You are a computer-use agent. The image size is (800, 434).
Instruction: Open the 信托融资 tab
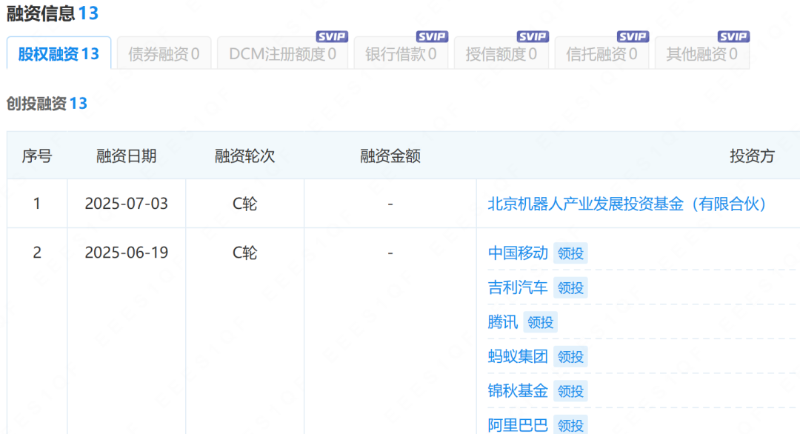(x=601, y=54)
